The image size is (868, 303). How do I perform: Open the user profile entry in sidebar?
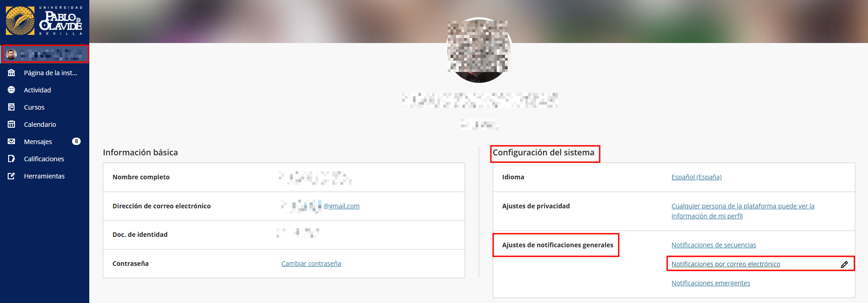pos(44,54)
